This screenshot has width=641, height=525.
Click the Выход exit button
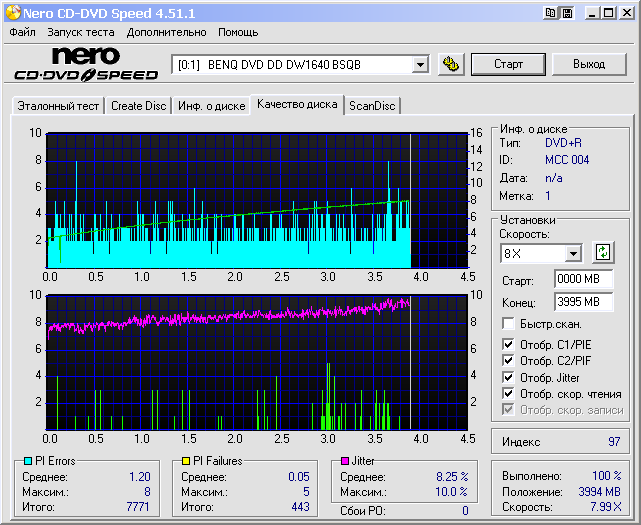point(589,64)
